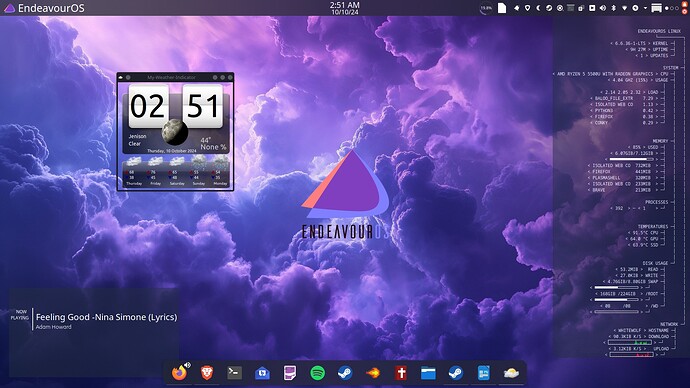The image size is (690, 388).
Task: Open the purple sticky notes dock icon
Action: (x=290, y=373)
